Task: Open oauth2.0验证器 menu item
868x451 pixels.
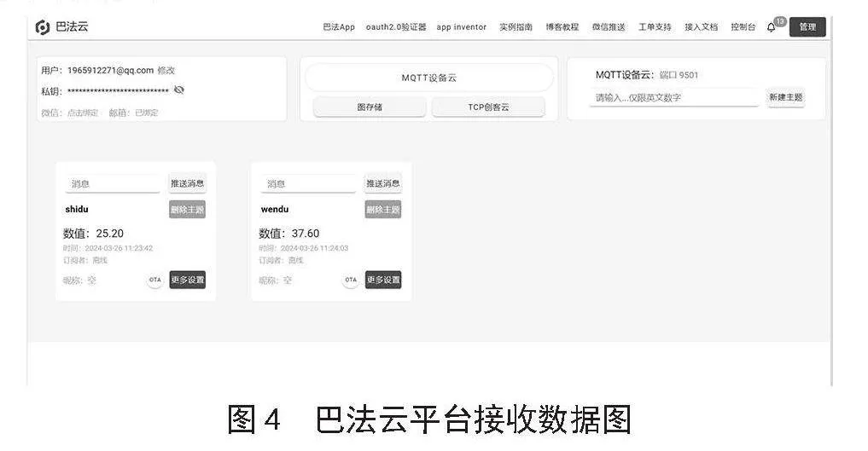Action: tap(396, 27)
